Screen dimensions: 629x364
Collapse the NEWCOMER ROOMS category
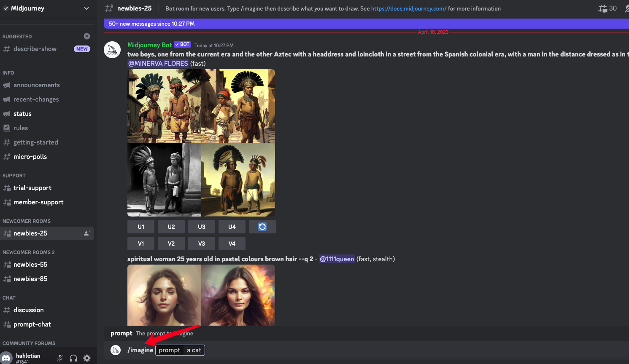tap(26, 221)
